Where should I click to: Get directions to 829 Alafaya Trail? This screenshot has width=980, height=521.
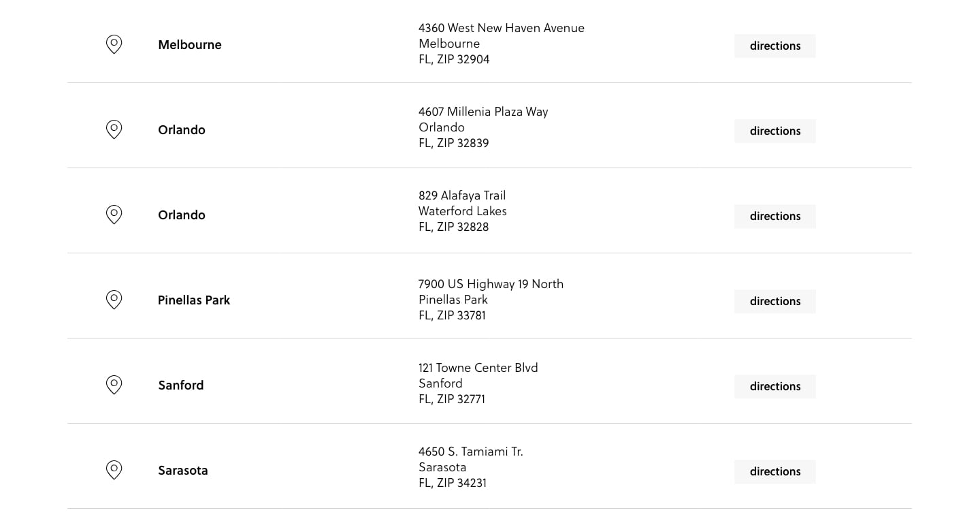(x=774, y=216)
